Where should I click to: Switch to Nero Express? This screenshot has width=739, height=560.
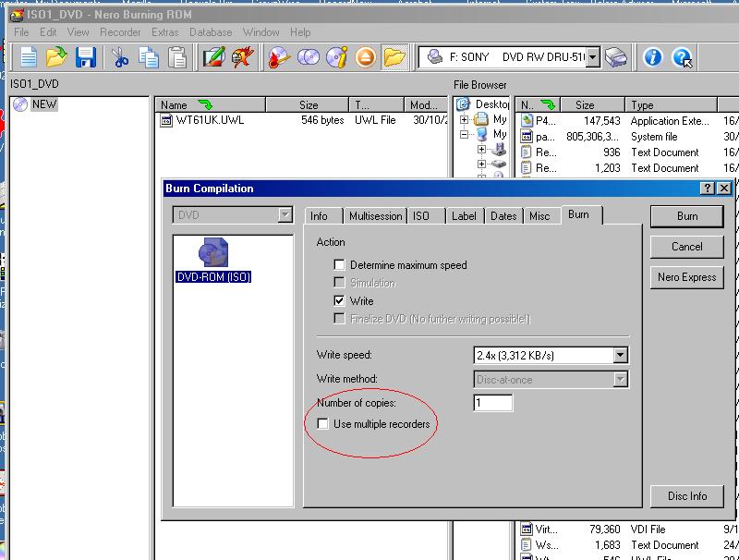coord(687,277)
